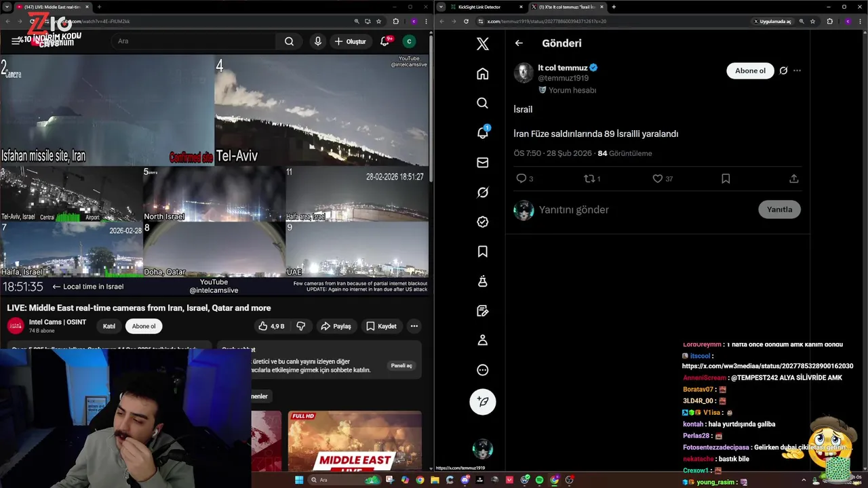Image resolution: width=868 pixels, height=488 pixels.
Task: Open Valorant icon in taskbar
Action: coord(509,480)
